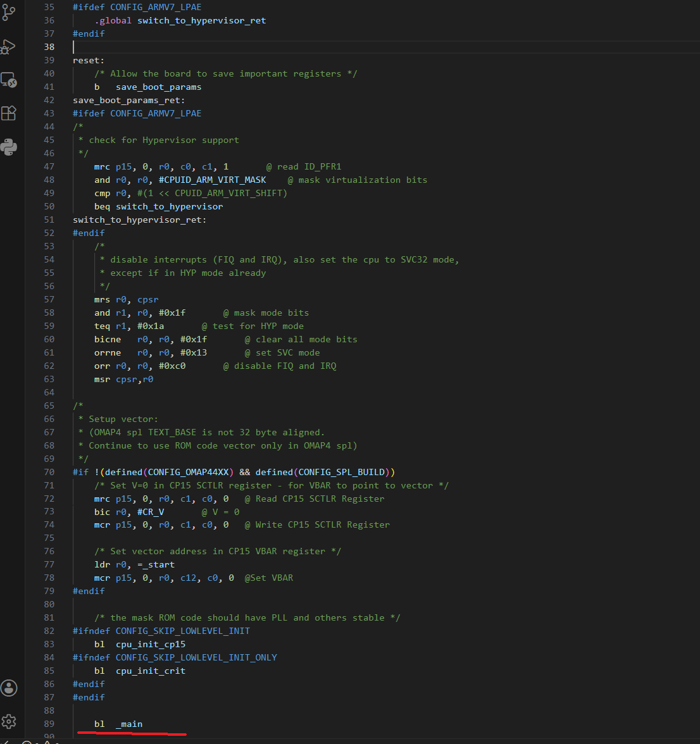Place cursor on 'reset:' label
700x744 pixels.
pos(89,60)
